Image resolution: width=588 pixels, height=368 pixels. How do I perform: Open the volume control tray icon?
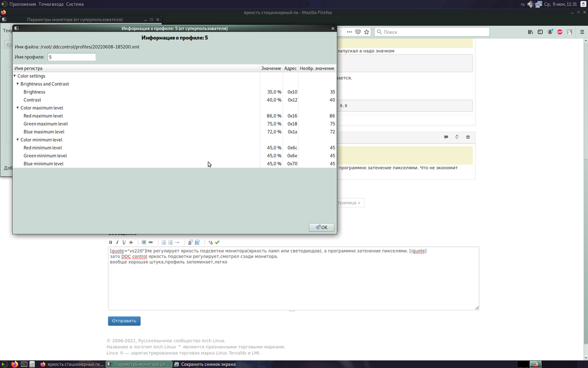click(530, 4)
